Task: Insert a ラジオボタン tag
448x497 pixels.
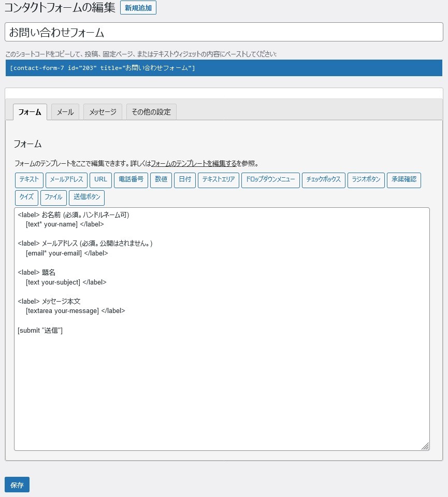Action: pyautogui.click(x=366, y=180)
